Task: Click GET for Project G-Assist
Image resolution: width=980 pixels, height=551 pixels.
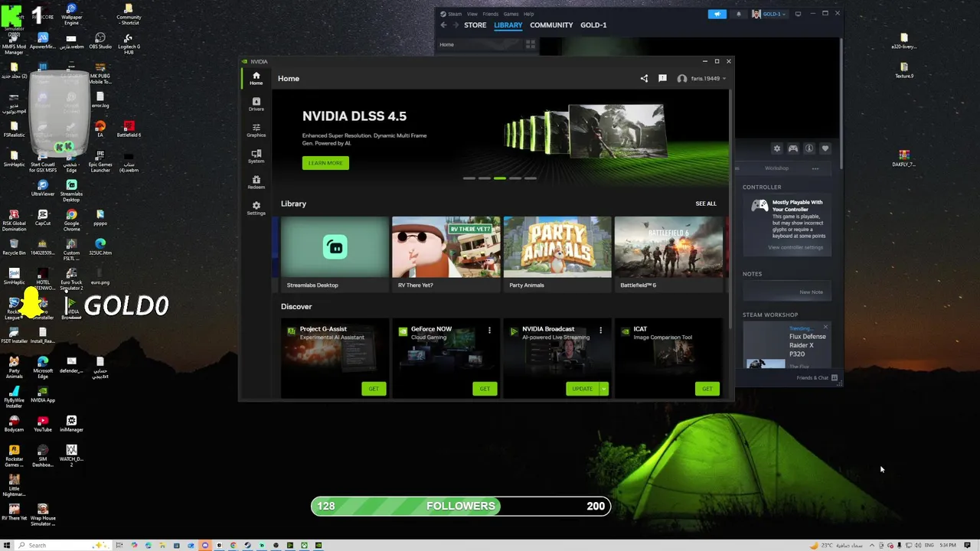Action: pyautogui.click(x=374, y=389)
